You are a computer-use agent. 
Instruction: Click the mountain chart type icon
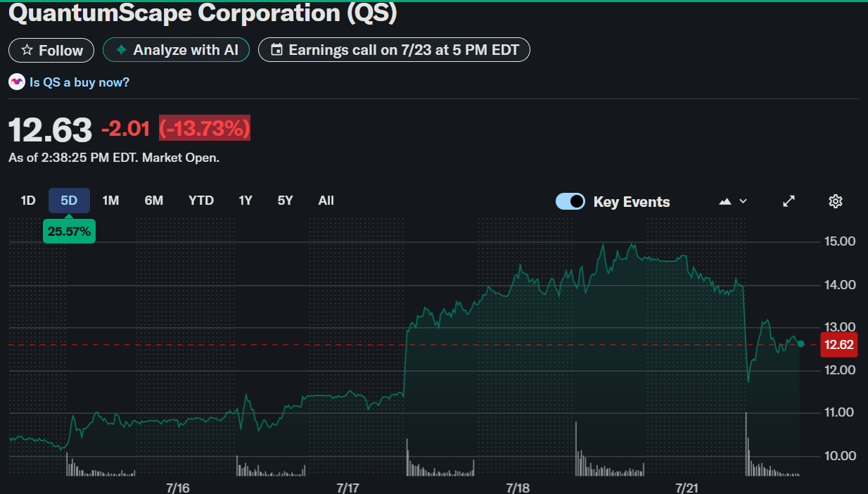point(725,202)
